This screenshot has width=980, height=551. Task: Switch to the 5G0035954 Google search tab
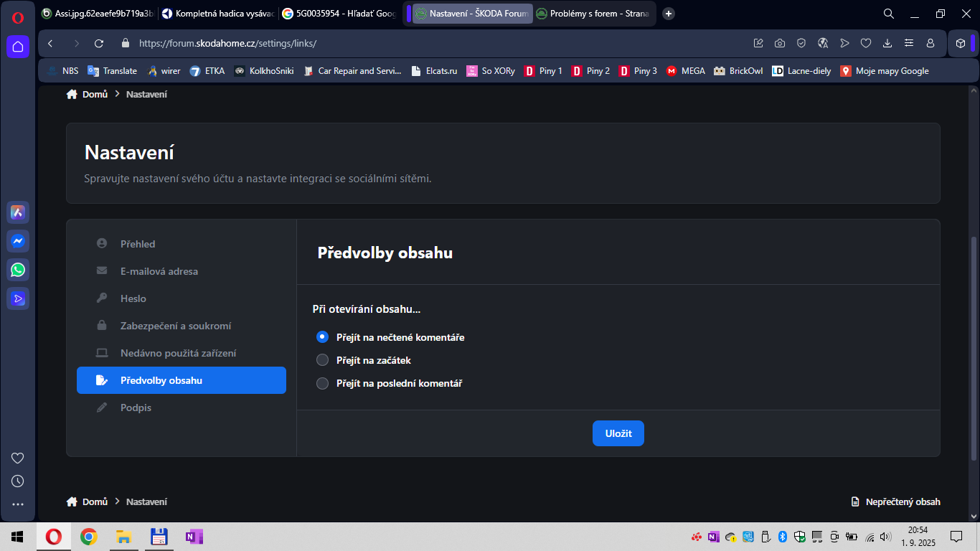click(x=338, y=14)
